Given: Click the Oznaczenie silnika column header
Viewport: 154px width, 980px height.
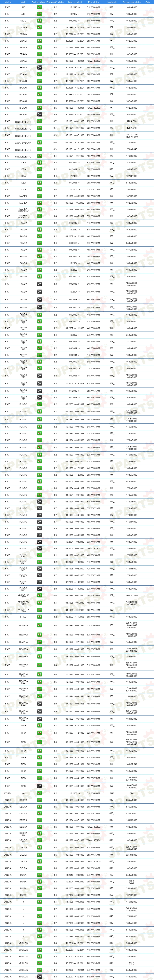Looking at the screenshot, I should 132,2.
